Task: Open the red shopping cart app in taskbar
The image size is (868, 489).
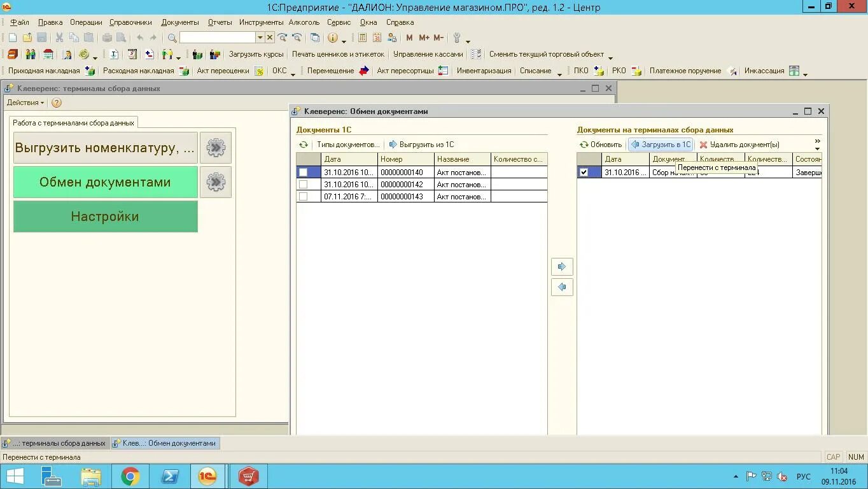Action: click(248, 476)
